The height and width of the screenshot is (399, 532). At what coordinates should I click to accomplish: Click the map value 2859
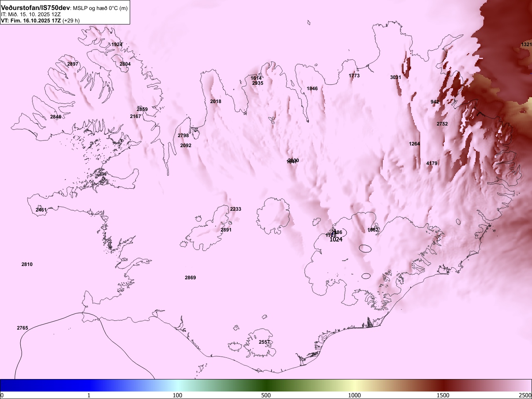(x=142, y=109)
